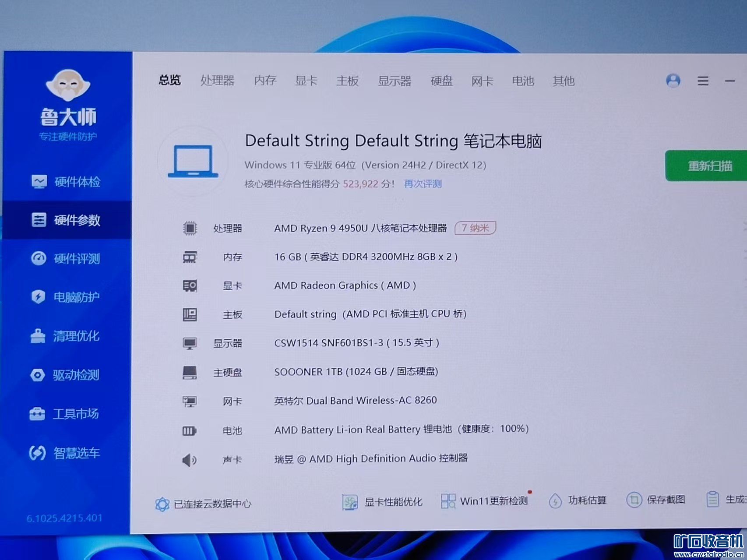The width and height of the screenshot is (747, 560).
Task: Click the score 523,922 value
Action: click(x=360, y=184)
